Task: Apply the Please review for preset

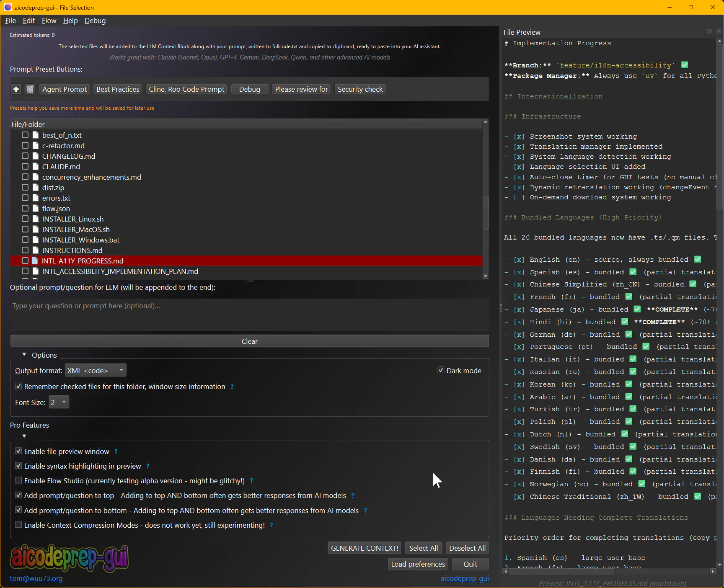Action: pos(301,89)
